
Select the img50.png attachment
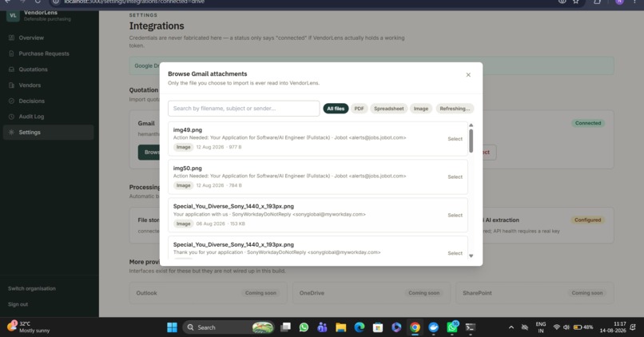click(455, 177)
